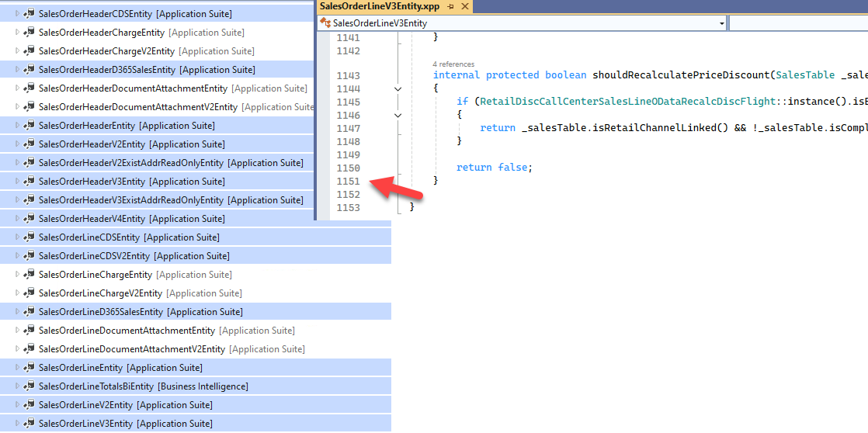Switch to SalesOrderLineV3Entity.xpp tab
The height and width of the screenshot is (433, 868).
[379, 6]
